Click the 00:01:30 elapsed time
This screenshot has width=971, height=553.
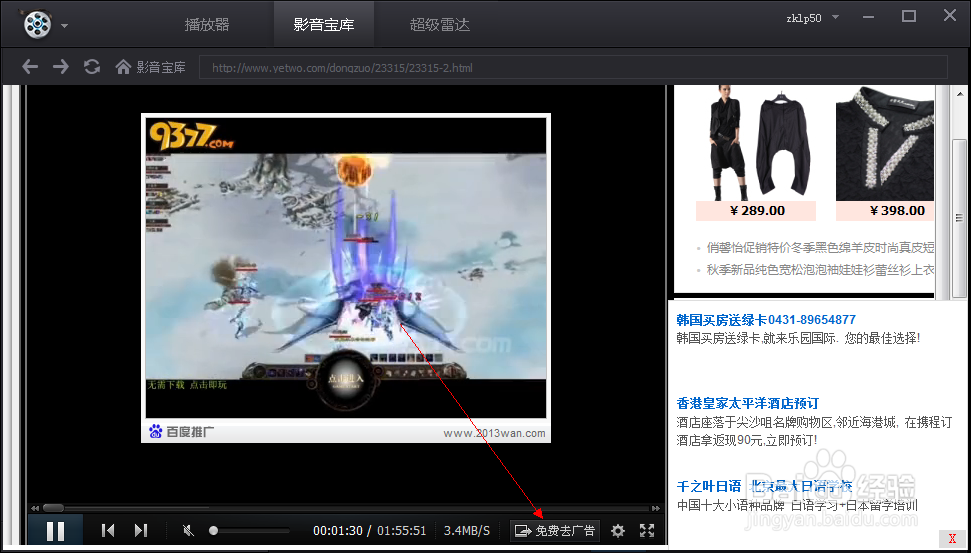tap(337, 531)
